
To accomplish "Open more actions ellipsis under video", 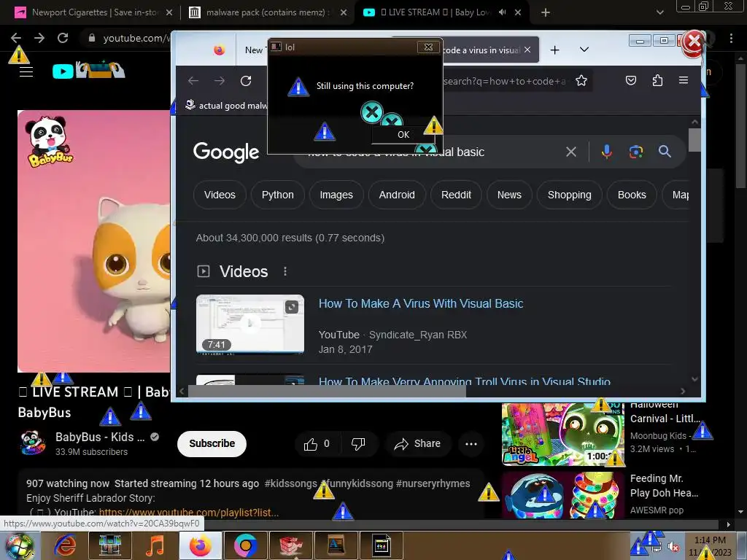I will pyautogui.click(x=471, y=444).
